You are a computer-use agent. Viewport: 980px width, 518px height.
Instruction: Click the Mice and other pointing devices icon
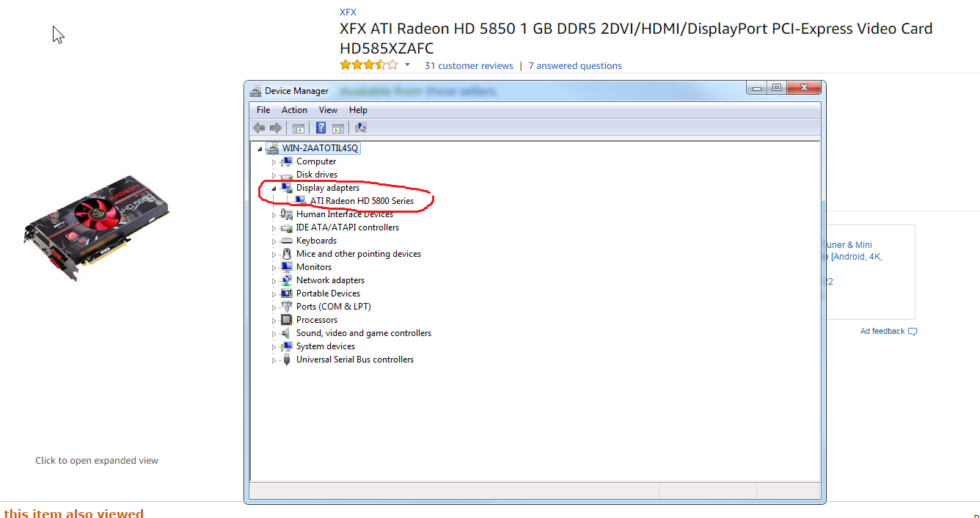click(x=287, y=254)
